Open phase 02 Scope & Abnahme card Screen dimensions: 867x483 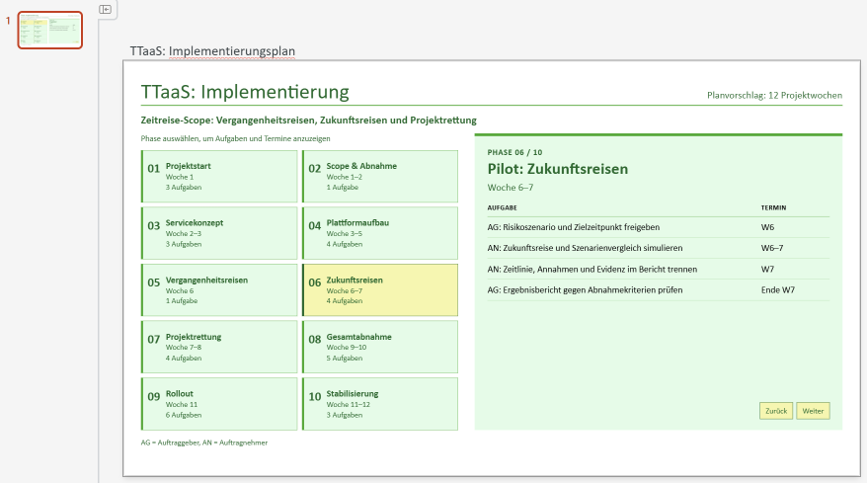click(380, 176)
